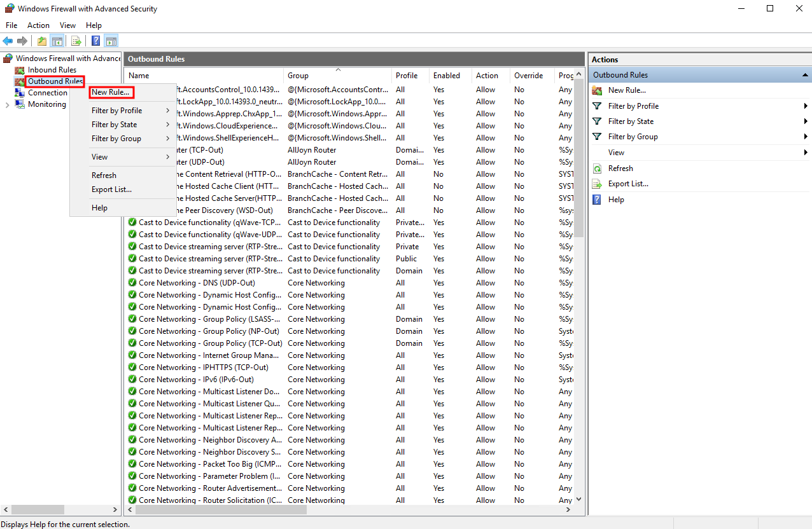Open the View menu in menu bar
The height and width of the screenshot is (529, 812).
point(67,25)
